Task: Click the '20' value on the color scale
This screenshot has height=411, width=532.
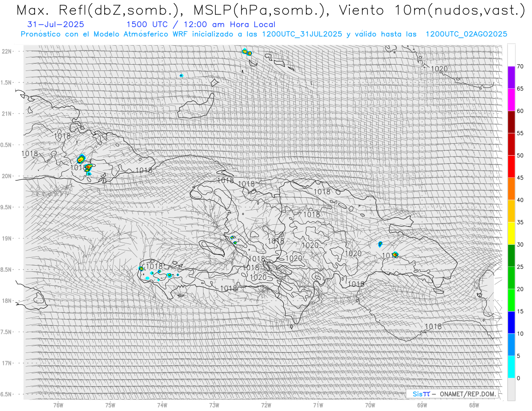Action: click(x=520, y=289)
